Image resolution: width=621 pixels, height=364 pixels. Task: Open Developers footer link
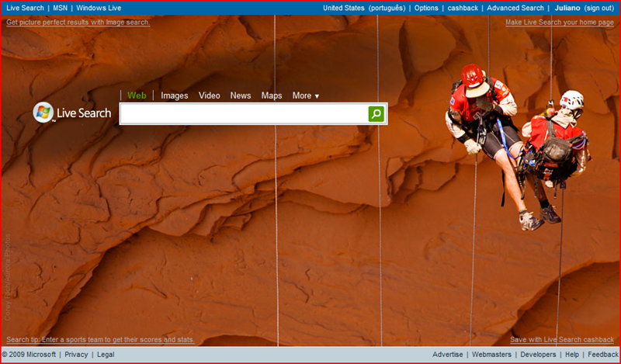538,355
